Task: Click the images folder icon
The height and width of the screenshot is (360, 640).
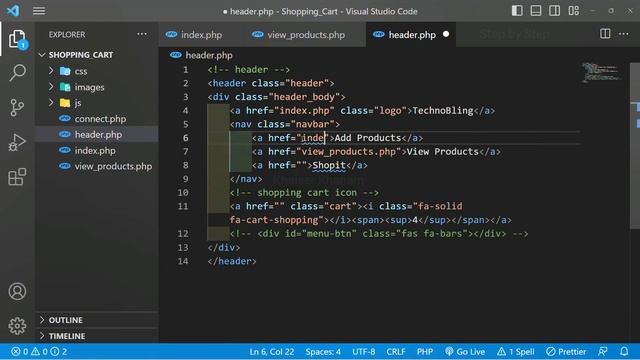Action: pyautogui.click(x=65, y=87)
